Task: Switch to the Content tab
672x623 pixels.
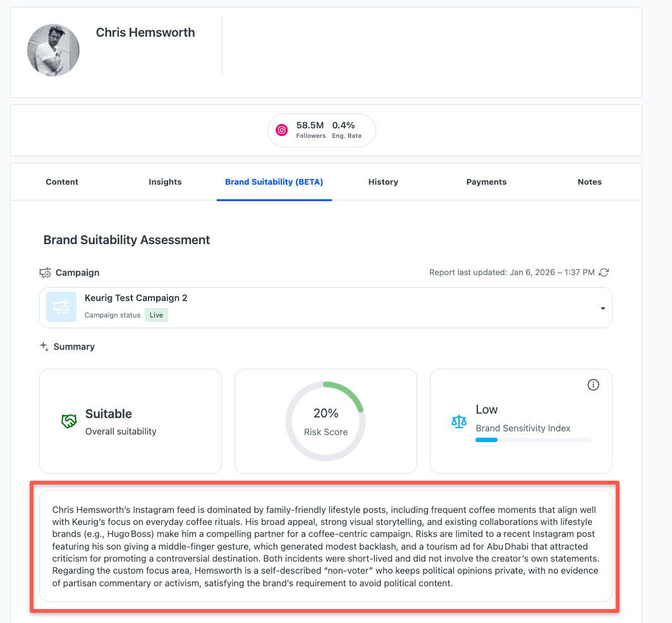Action: 62,182
